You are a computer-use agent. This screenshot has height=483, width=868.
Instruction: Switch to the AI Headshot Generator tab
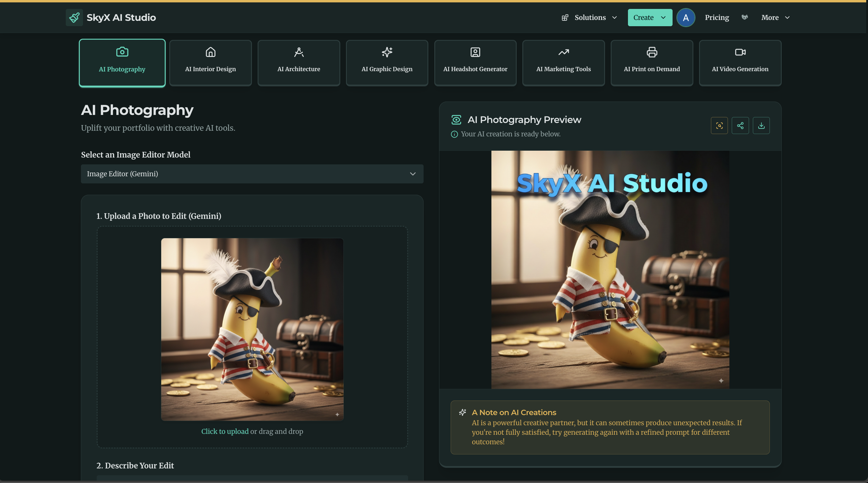[x=475, y=63]
